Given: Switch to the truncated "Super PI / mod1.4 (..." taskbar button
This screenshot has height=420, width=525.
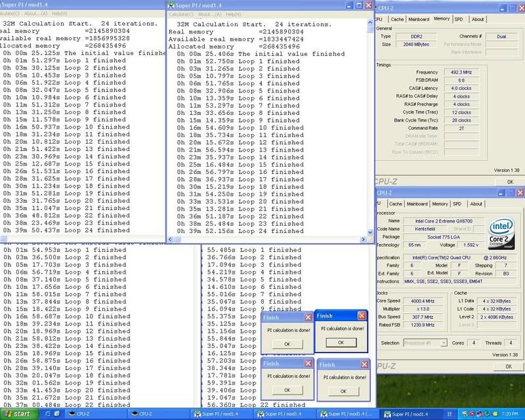Looking at the screenshot, I should (x=347, y=414).
